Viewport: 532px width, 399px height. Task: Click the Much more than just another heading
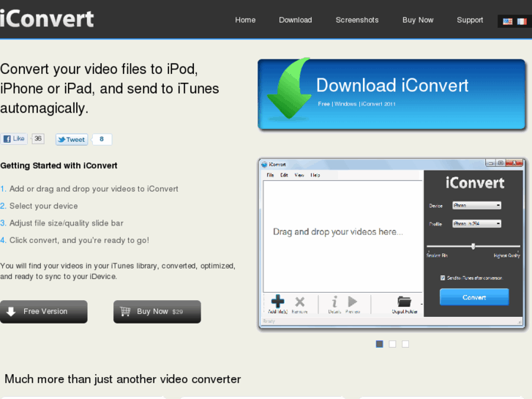[x=122, y=379]
